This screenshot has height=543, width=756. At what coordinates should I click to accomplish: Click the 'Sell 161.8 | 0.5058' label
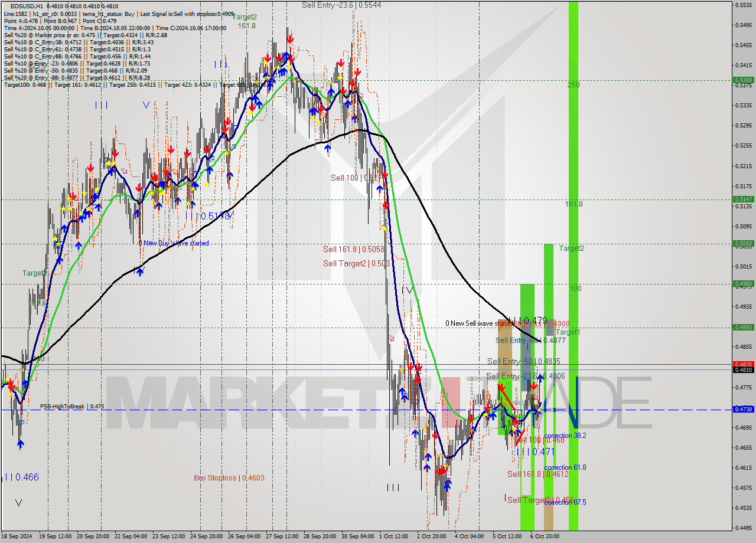click(354, 249)
